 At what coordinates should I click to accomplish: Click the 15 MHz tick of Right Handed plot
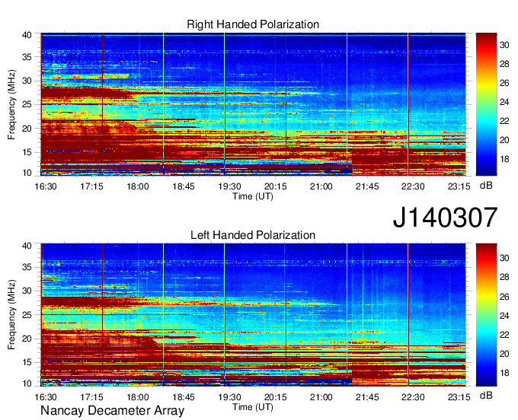coord(27,152)
